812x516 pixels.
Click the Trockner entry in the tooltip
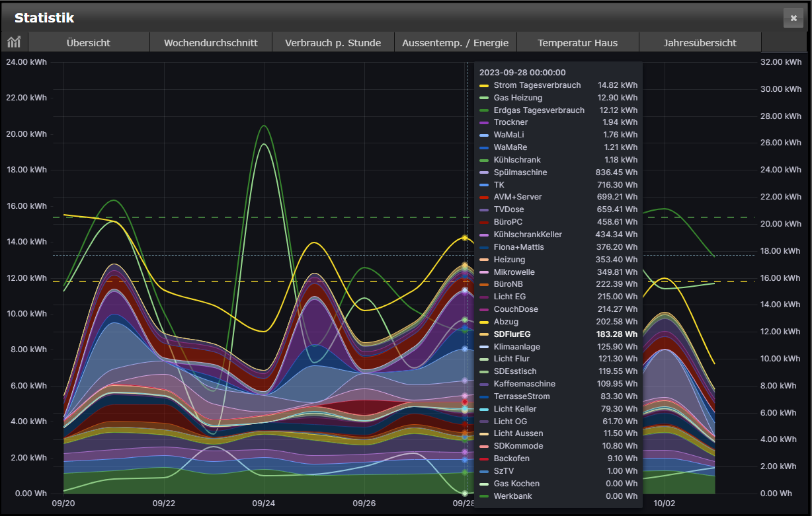pyautogui.click(x=510, y=122)
